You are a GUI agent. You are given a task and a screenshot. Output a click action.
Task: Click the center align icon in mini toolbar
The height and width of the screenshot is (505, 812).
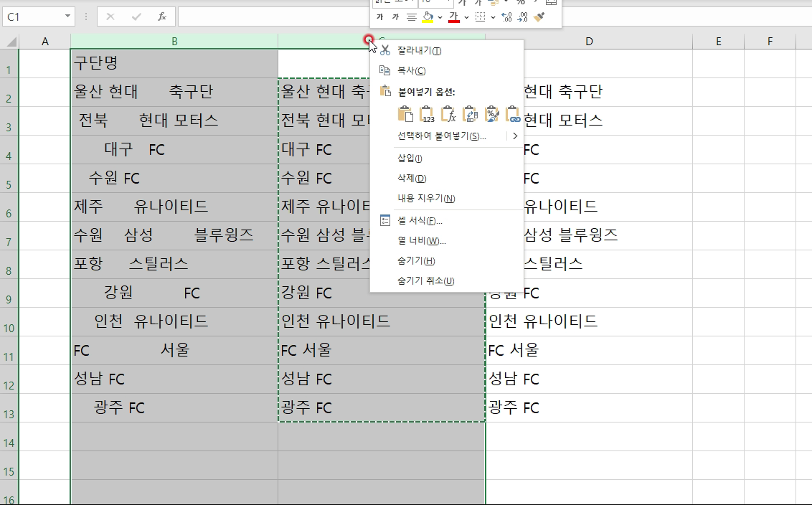tap(411, 17)
